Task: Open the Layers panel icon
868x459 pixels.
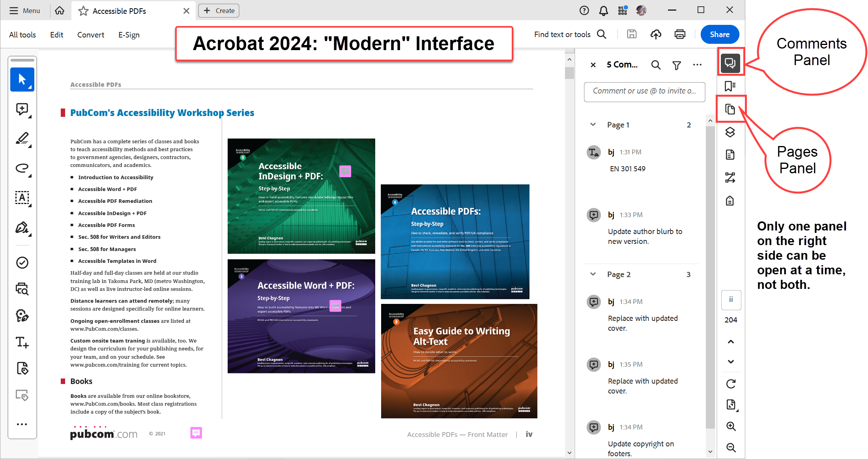Action: click(x=730, y=132)
